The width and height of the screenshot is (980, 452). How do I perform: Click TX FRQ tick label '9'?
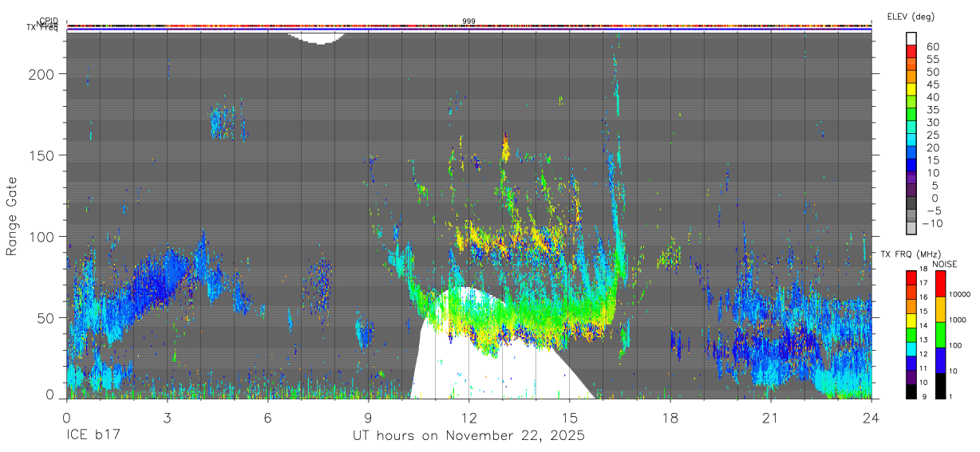[923, 396]
